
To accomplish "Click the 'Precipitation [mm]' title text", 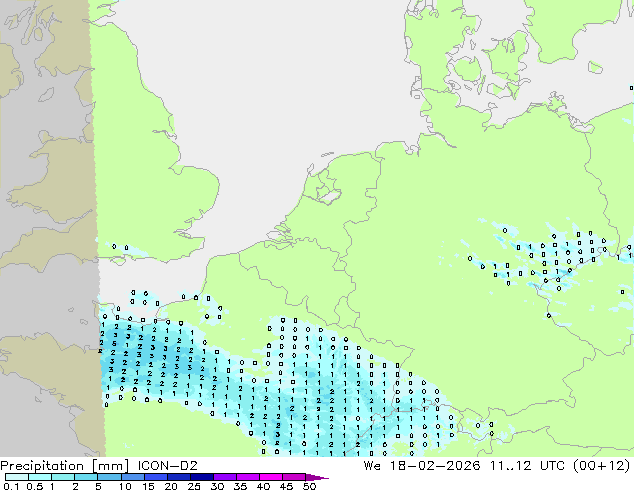I will pos(65,466).
